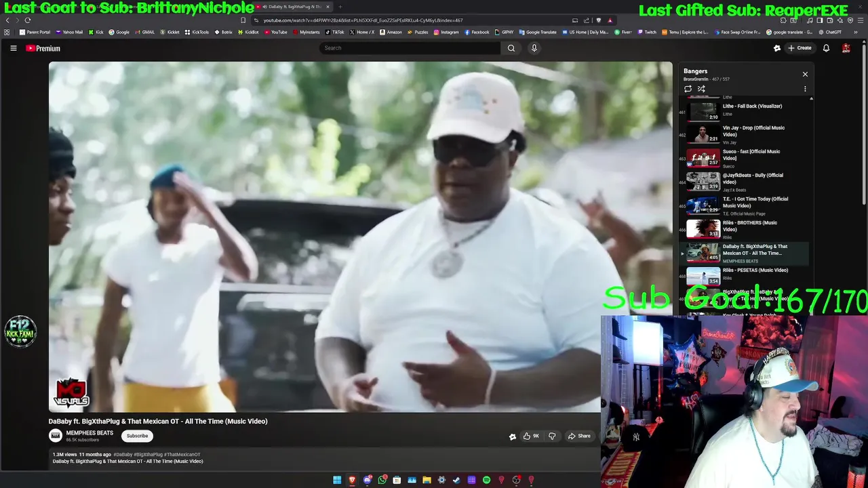Open the account avatar menu
Image resolution: width=868 pixels, height=488 pixels.
[846, 48]
